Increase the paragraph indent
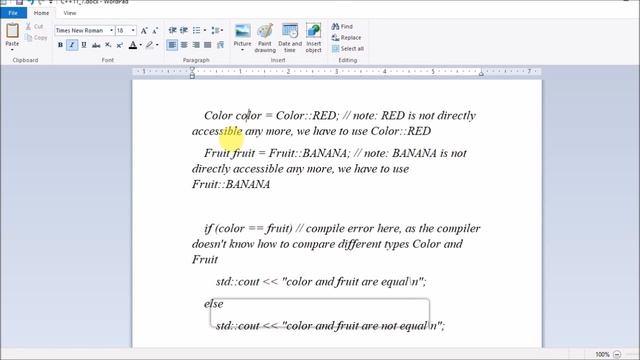The height and width of the screenshot is (360, 640). pos(184,31)
